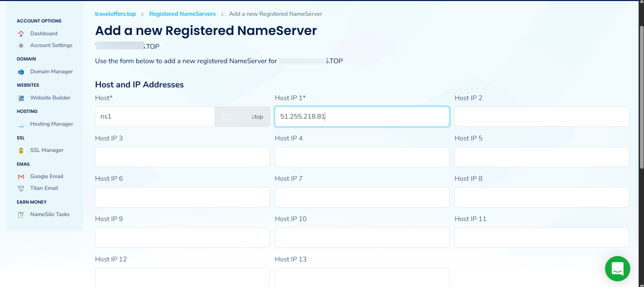Open the green live chat widget
Image resolution: width=644 pixels, height=287 pixels.
[617, 269]
